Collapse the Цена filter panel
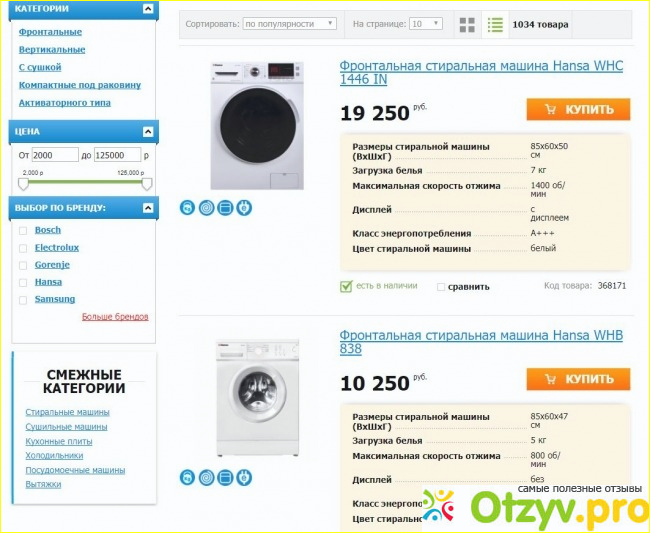Screen dimensions: 650x533 (148, 132)
